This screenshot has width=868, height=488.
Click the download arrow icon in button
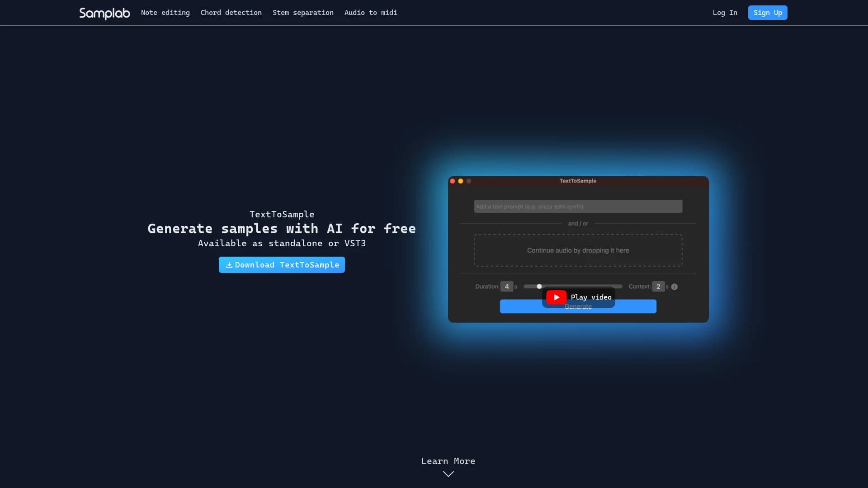tap(229, 265)
